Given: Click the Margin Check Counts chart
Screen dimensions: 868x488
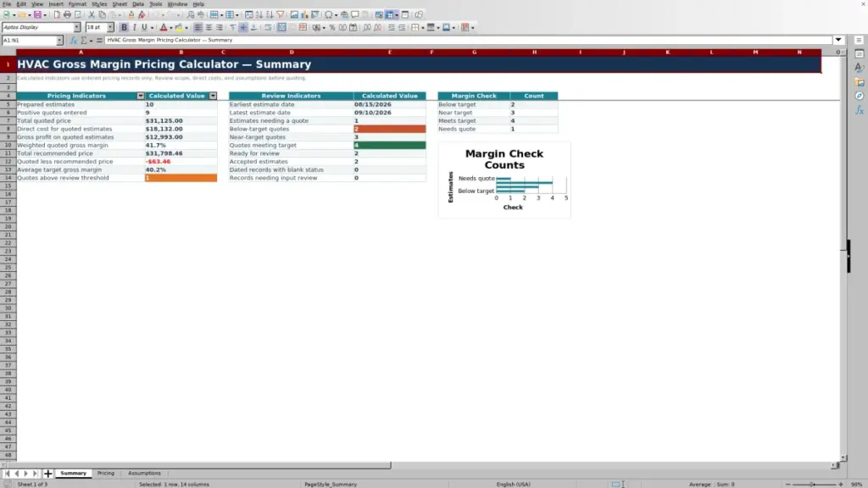Looking at the screenshot, I should coord(504,180).
